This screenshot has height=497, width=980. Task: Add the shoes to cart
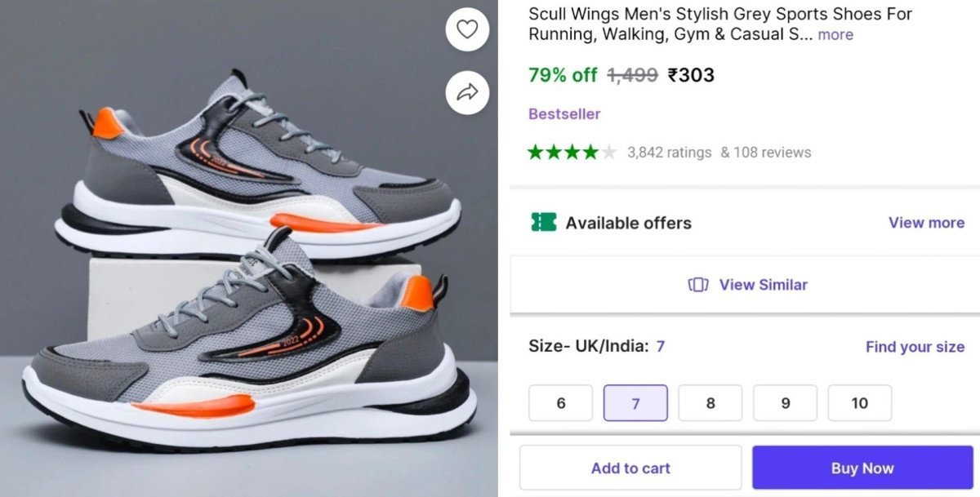click(630, 468)
